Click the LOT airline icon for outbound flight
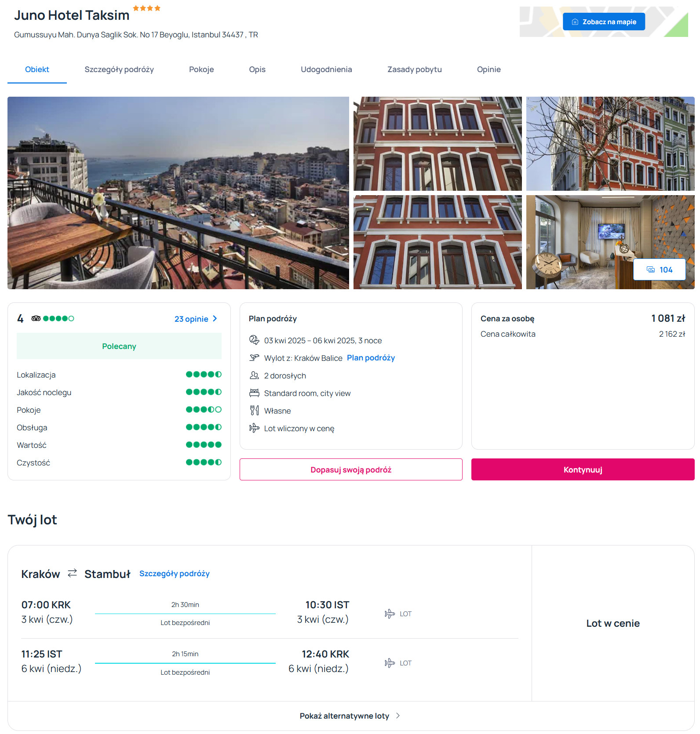Image resolution: width=700 pixels, height=734 pixels. pyautogui.click(x=390, y=614)
